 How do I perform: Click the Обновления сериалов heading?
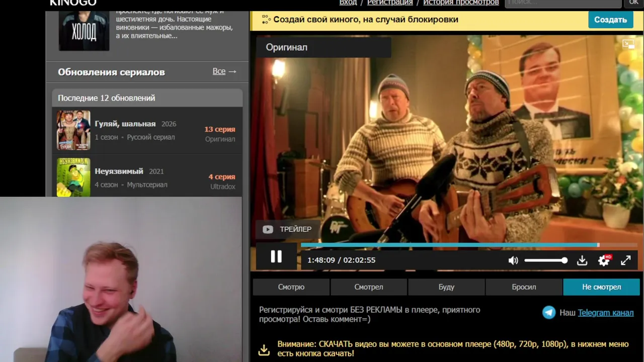pyautogui.click(x=111, y=72)
